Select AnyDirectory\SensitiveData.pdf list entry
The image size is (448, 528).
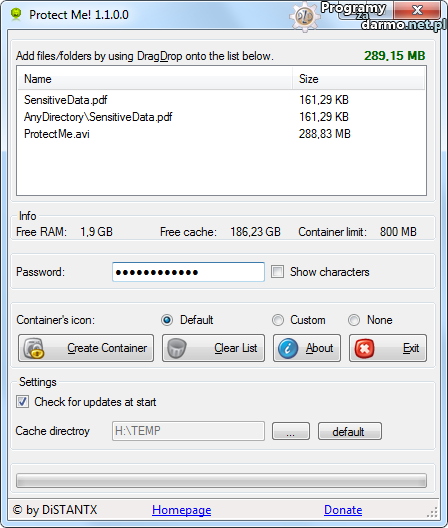pyautogui.click(x=222, y=117)
